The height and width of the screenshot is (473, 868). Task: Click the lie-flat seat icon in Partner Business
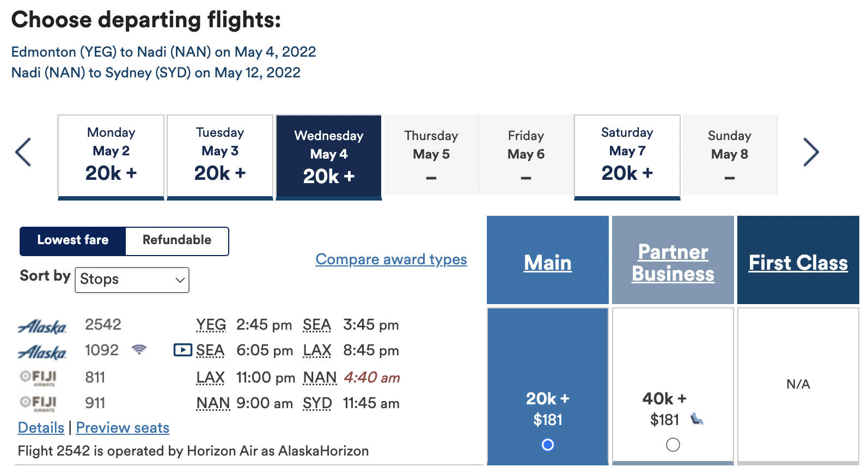[x=697, y=419]
